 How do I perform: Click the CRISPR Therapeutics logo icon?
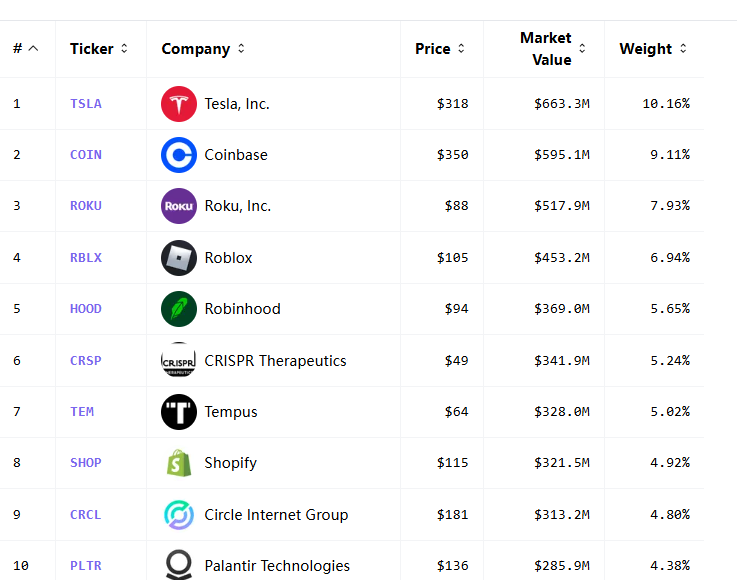(179, 361)
